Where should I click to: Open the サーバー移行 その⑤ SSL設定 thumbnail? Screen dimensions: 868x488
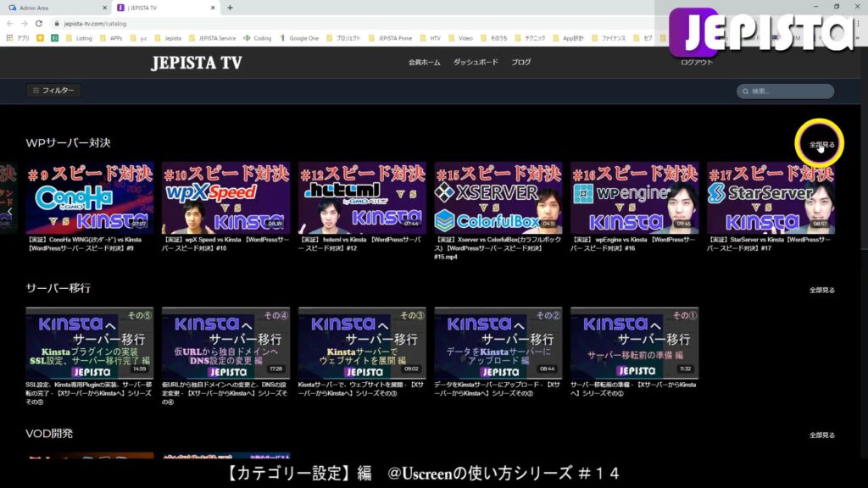[x=90, y=343]
